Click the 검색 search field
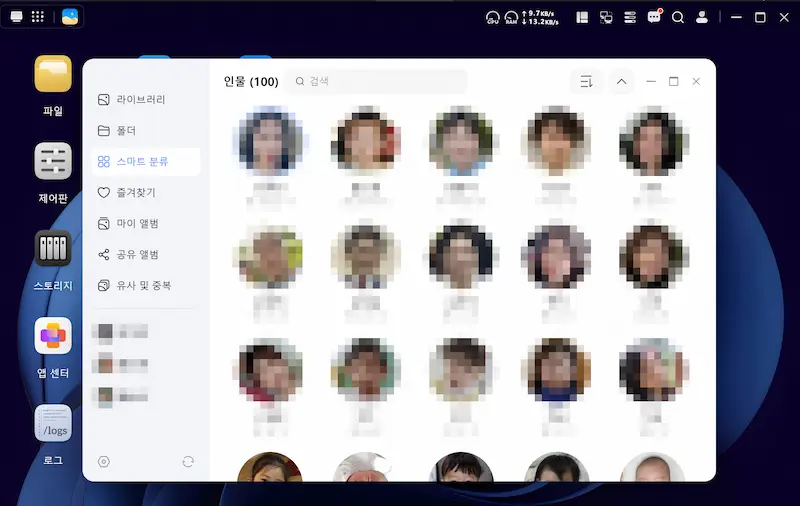Viewport: 800px width, 506px height. (376, 82)
